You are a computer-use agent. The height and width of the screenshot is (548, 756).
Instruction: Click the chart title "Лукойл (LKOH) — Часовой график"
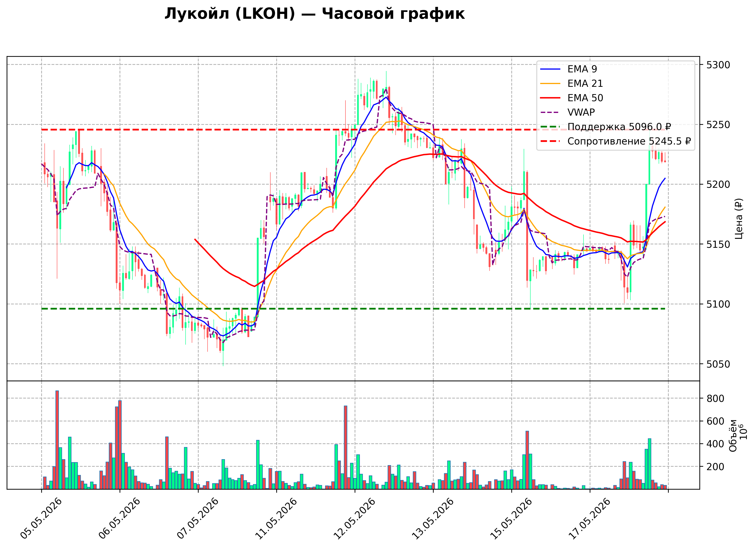tap(314, 14)
